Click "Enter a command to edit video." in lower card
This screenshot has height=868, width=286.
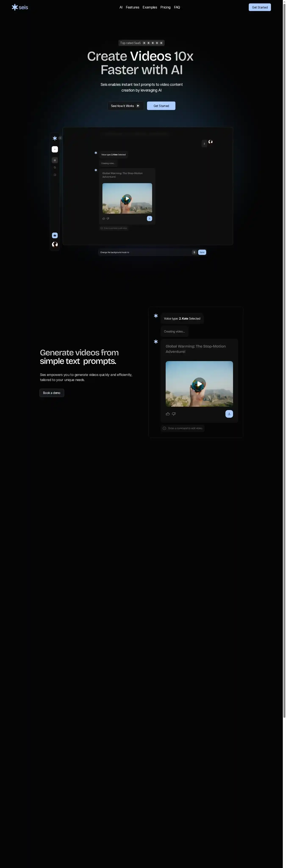(185, 428)
